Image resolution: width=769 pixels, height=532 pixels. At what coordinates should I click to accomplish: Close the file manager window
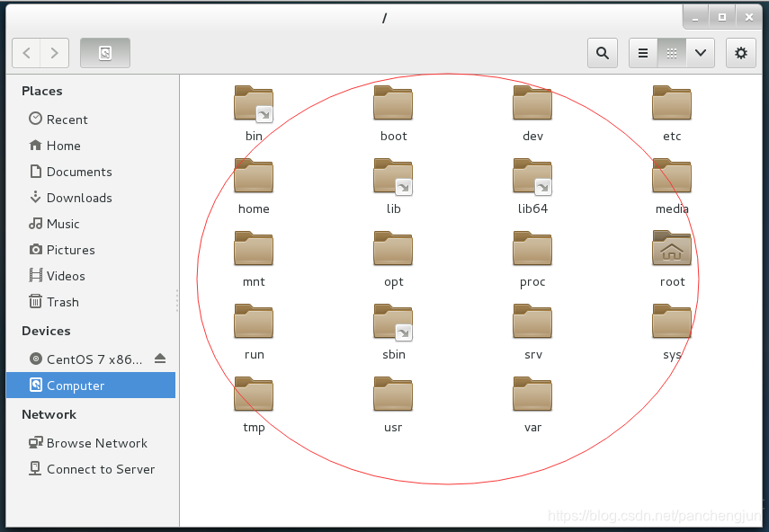point(748,17)
